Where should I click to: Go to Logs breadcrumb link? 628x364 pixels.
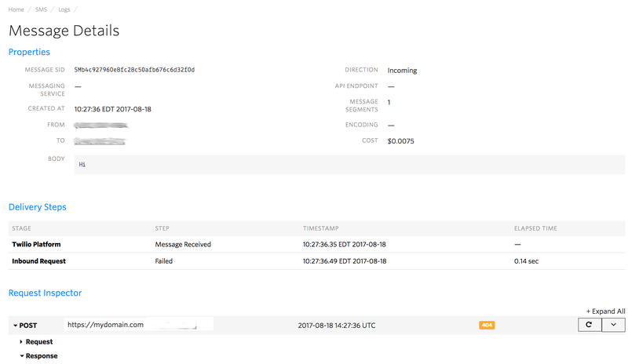tap(64, 9)
